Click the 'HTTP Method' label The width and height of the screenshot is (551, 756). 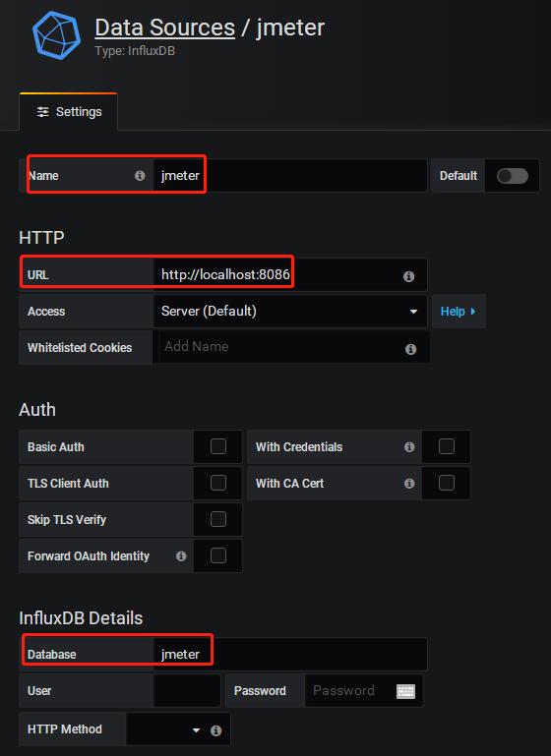(65, 729)
